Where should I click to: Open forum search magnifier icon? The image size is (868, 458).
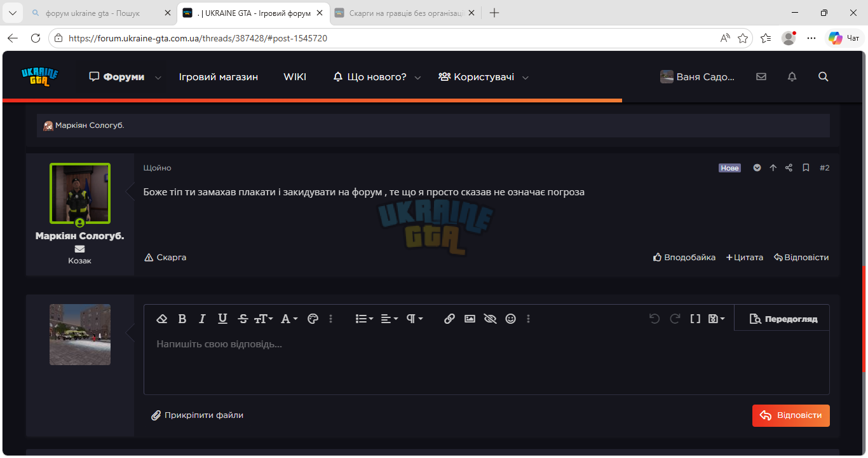click(824, 77)
